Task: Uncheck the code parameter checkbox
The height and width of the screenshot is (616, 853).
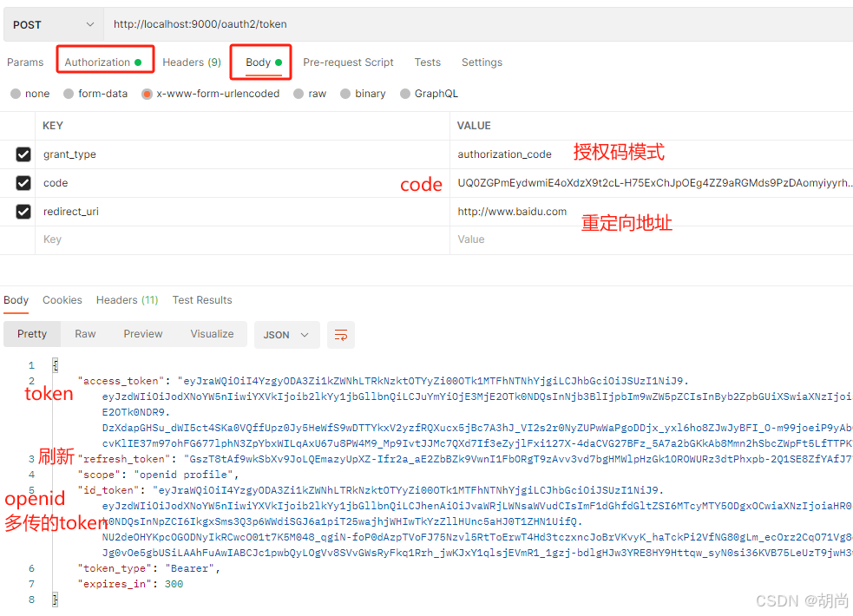Action: (x=23, y=183)
